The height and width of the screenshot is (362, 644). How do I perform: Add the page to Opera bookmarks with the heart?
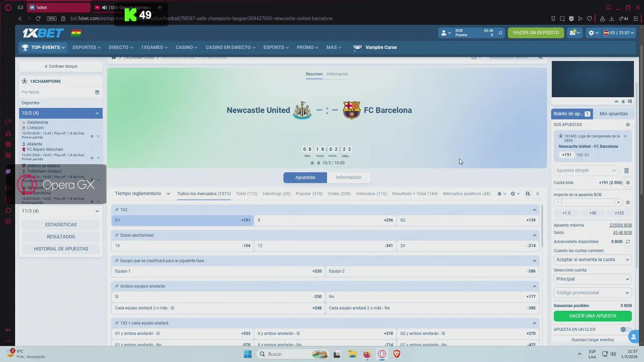click(589, 19)
